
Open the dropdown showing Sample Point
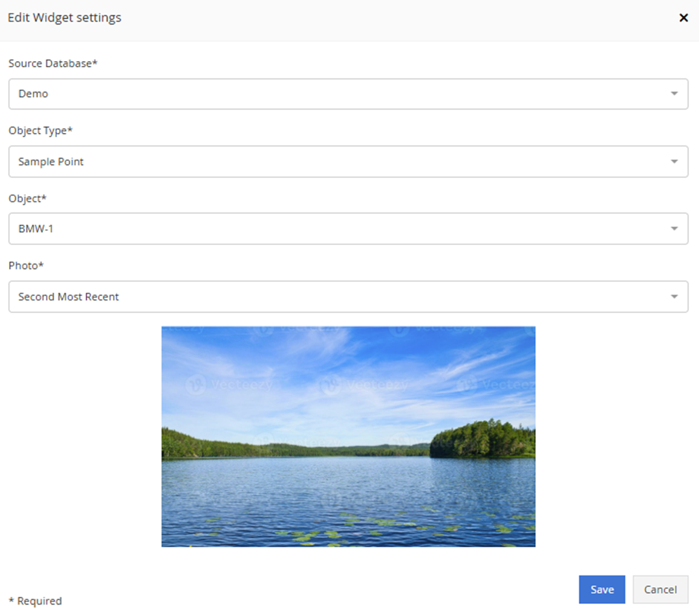pyautogui.click(x=339, y=162)
